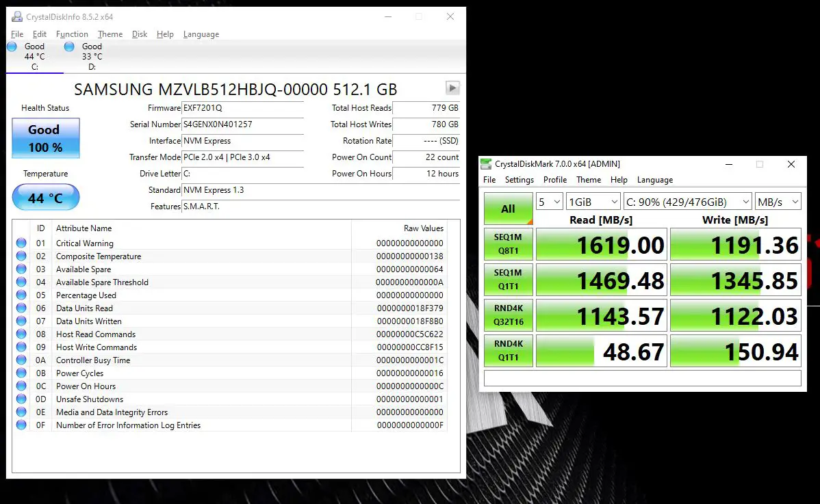
Task: Click the Data Units Read status orb
Action: point(21,308)
